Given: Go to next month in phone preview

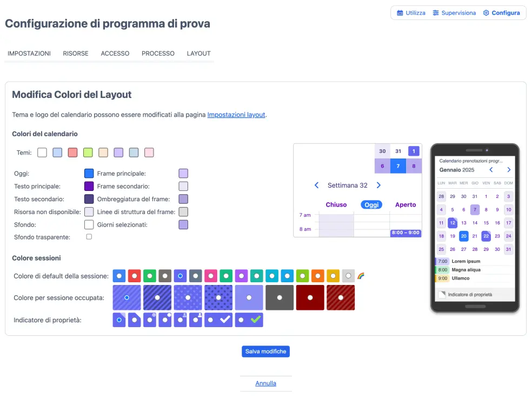Looking at the screenshot, I should click(x=509, y=170).
